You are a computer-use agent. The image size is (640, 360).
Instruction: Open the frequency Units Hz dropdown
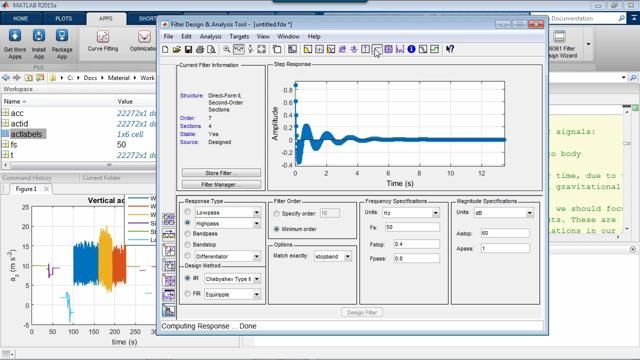[x=436, y=213]
